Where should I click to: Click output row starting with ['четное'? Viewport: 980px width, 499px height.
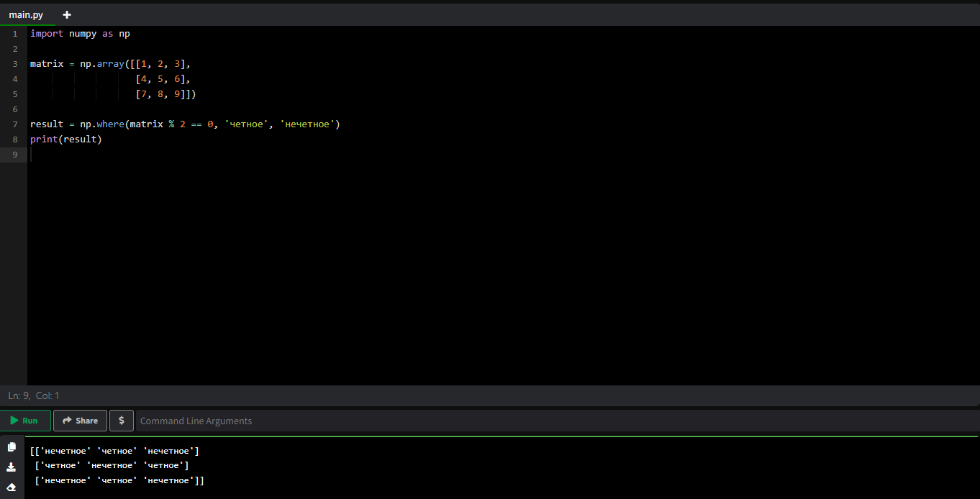112,465
